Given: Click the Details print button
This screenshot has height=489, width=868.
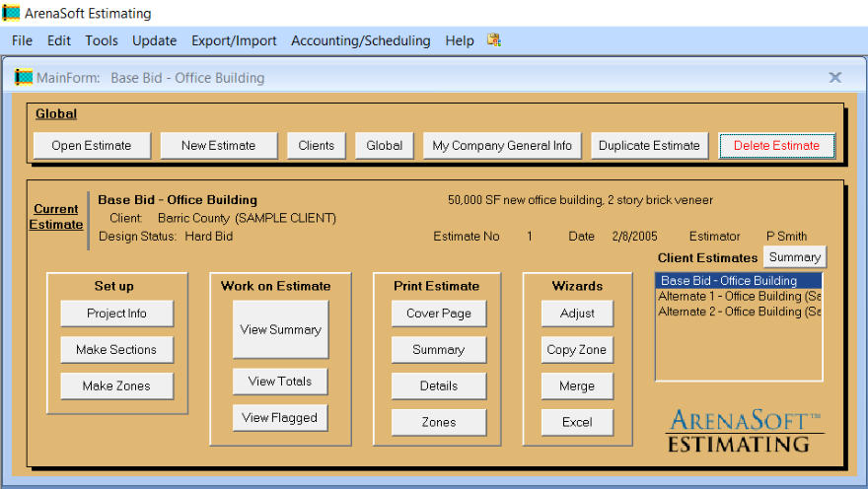Looking at the screenshot, I should coord(438,386).
